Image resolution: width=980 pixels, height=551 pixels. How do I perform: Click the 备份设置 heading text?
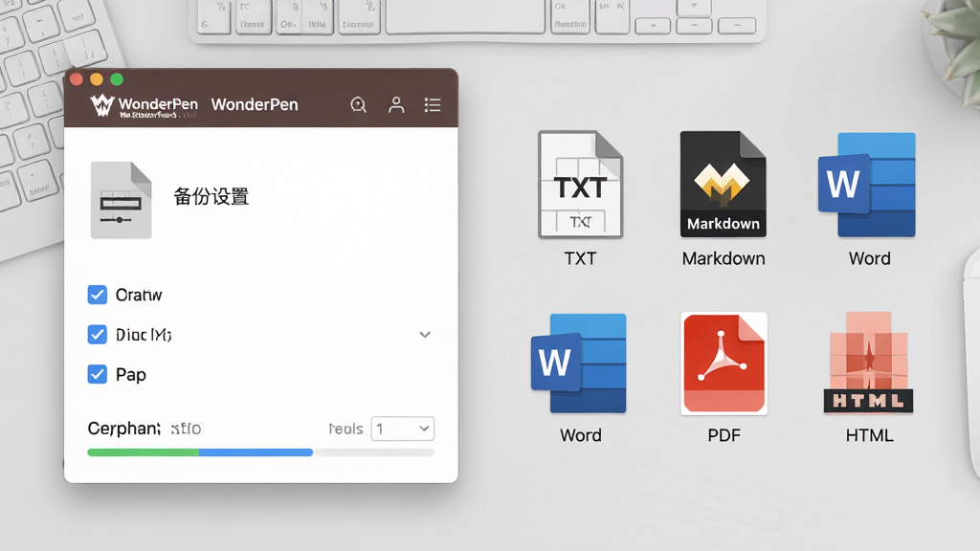pos(212,197)
